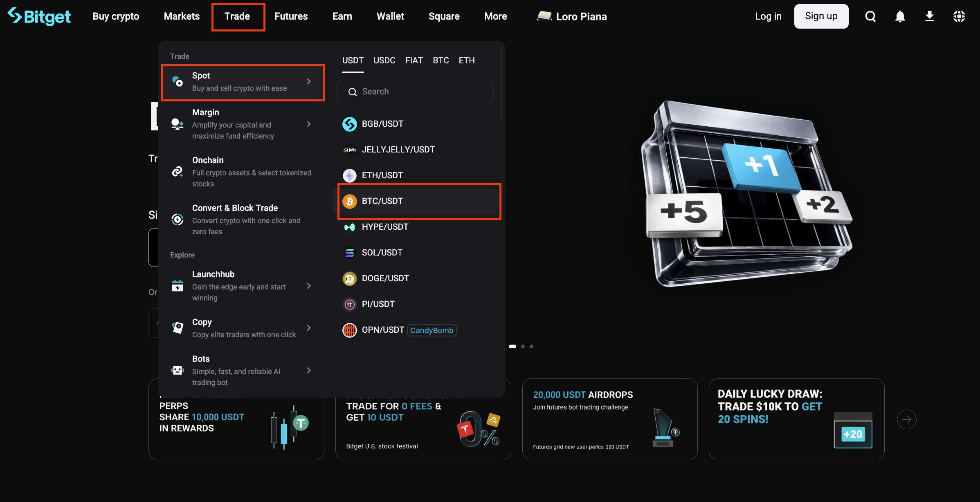The width and height of the screenshot is (980, 502).
Task: Expand the Launchhub submenu chevron
Action: click(309, 286)
